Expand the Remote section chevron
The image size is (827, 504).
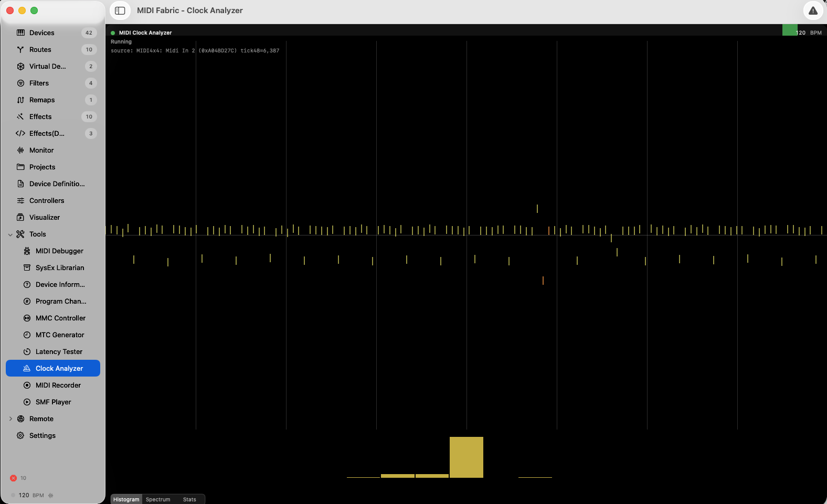point(10,419)
